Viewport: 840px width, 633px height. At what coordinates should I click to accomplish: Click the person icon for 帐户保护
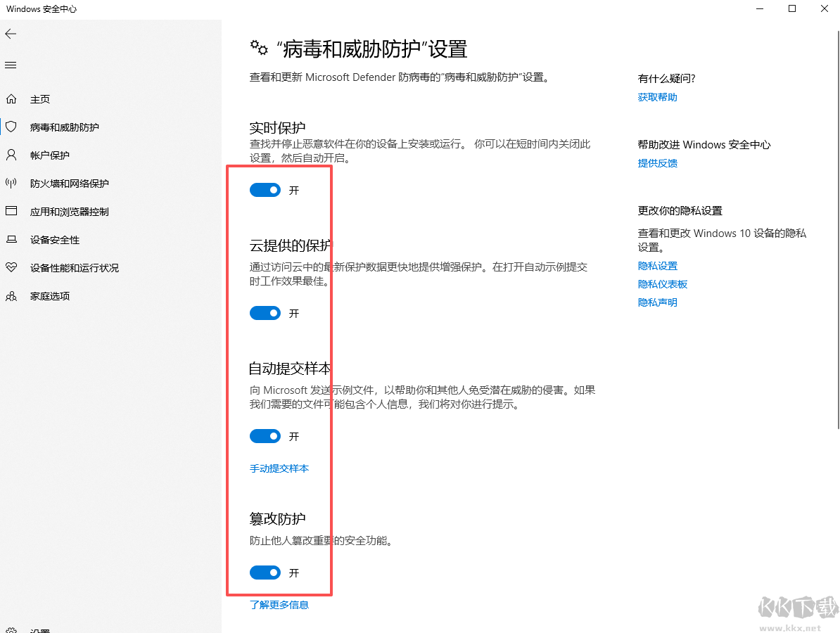tap(11, 155)
